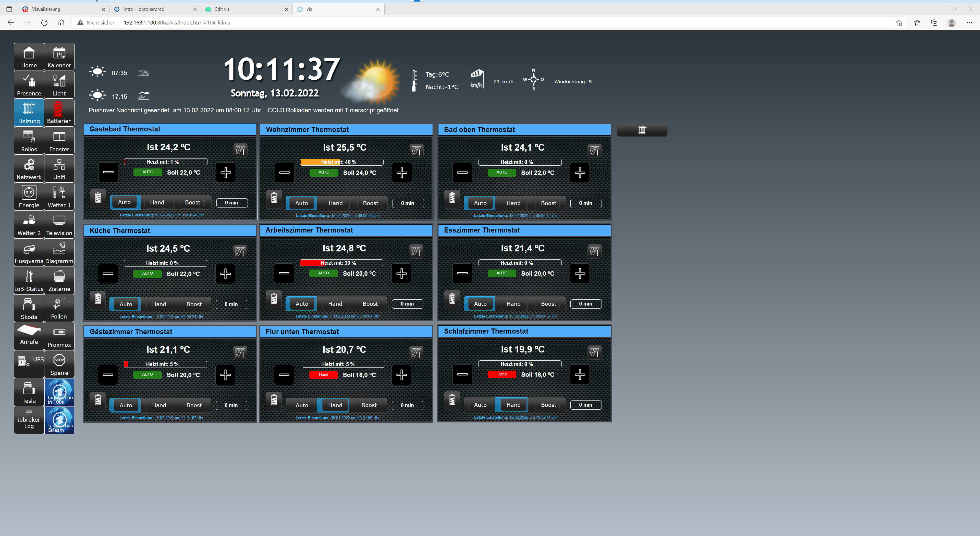The image size is (980, 536).
Task: Increase Arbeitszimmer target temperature with plus
Action: (401, 274)
